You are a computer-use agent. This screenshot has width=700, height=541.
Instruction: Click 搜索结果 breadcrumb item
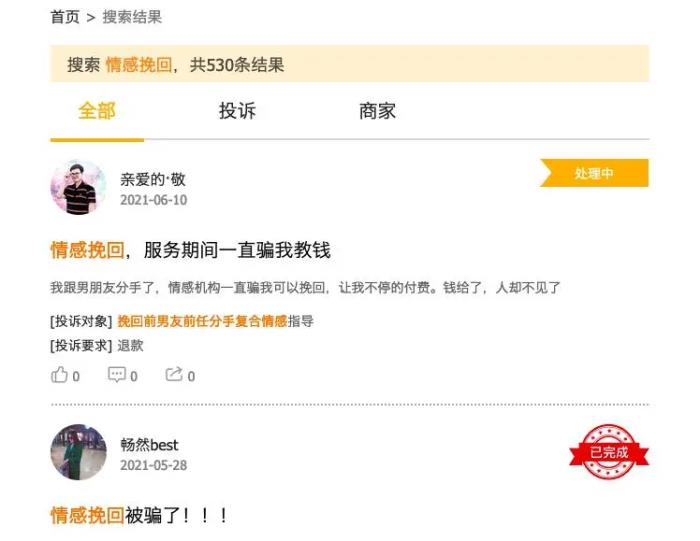(132, 17)
